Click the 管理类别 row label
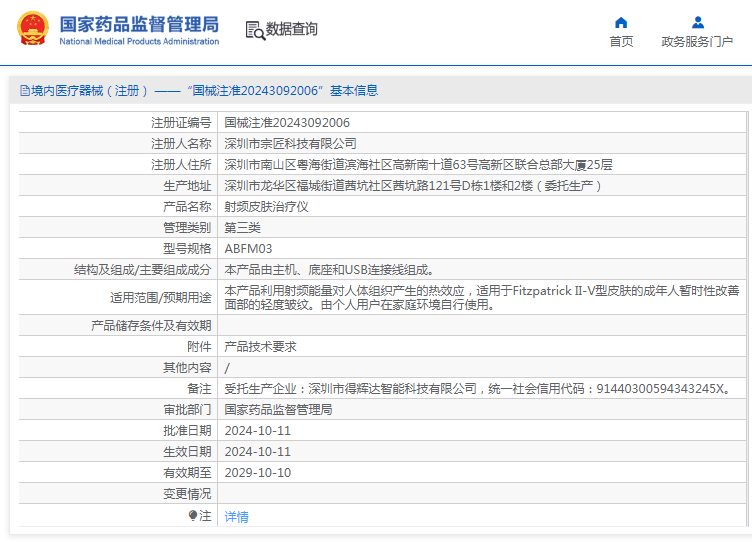The height and width of the screenshot is (542, 752). [x=187, y=228]
